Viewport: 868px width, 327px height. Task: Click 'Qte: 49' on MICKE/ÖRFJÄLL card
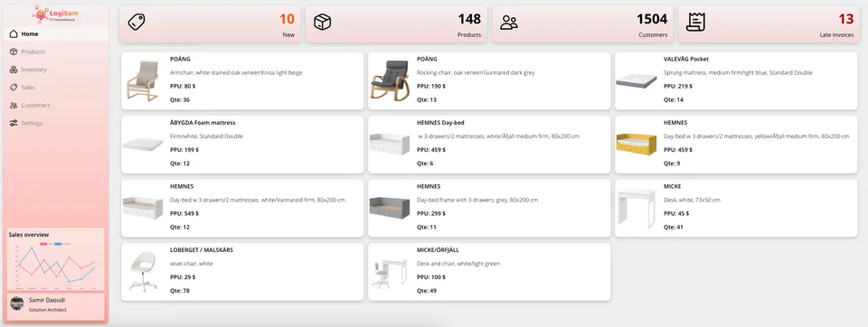pyautogui.click(x=427, y=291)
